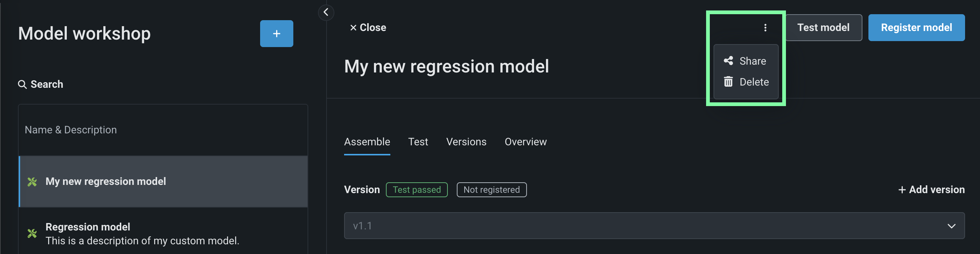Viewport: 980px width, 254px height.
Task: Open the Versions tab
Action: tap(466, 142)
